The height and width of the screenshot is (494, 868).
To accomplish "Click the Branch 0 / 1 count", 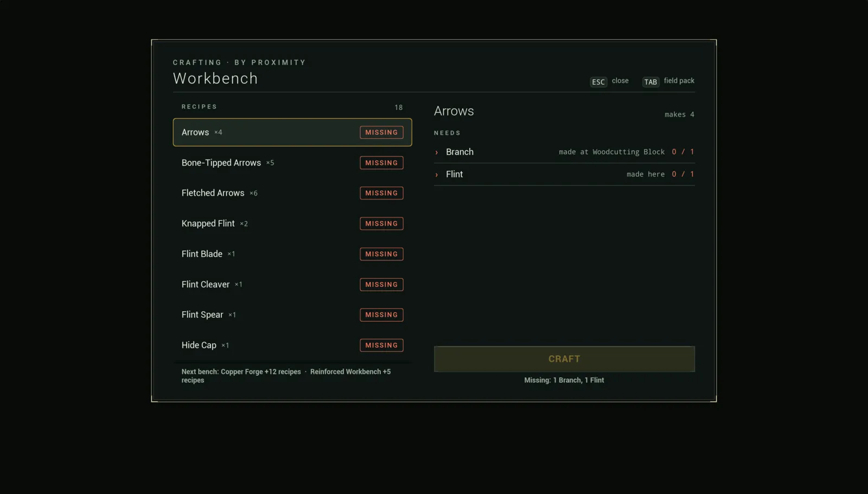I will (x=683, y=152).
